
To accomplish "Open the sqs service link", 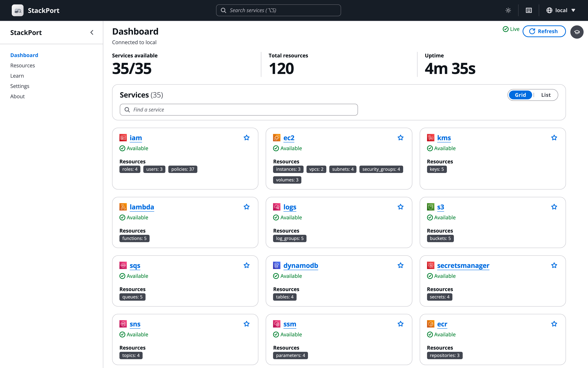I will click(x=135, y=265).
